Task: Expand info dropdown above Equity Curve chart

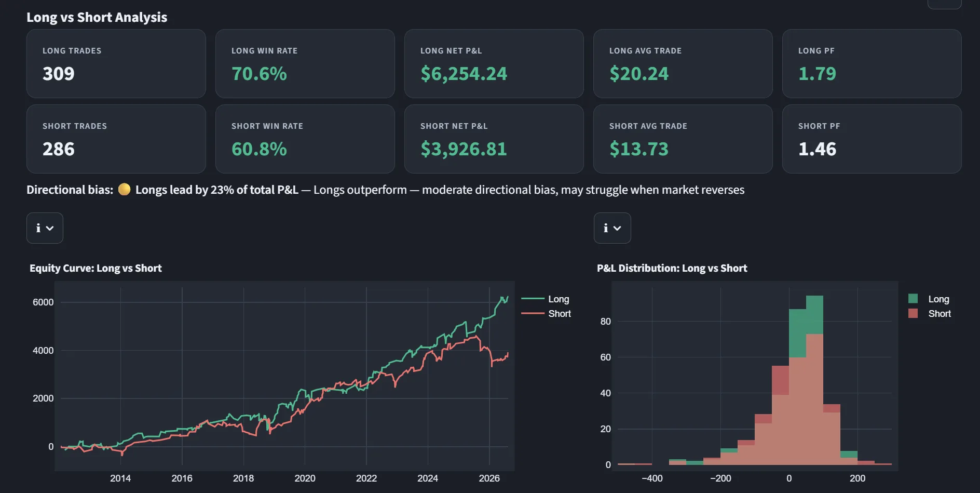Action: (45, 228)
